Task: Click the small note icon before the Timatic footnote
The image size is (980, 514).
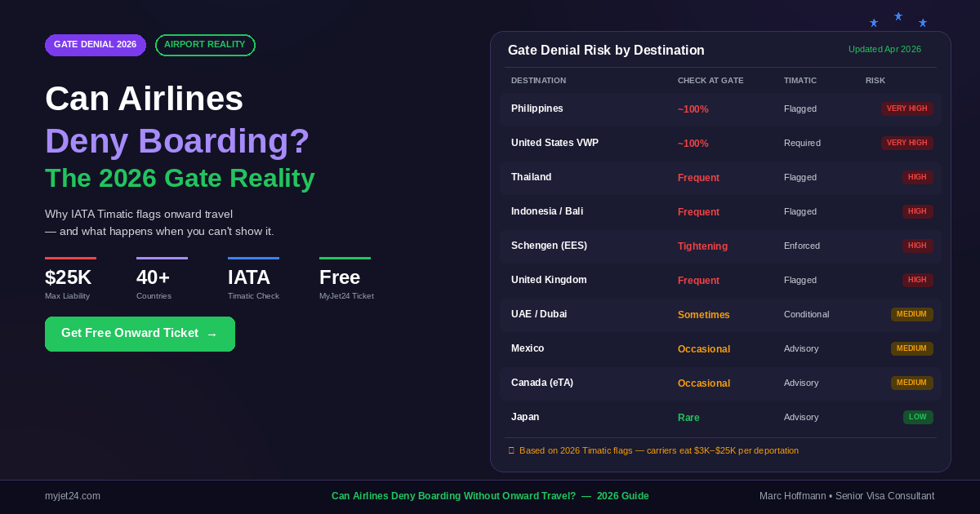Action: 511,450
